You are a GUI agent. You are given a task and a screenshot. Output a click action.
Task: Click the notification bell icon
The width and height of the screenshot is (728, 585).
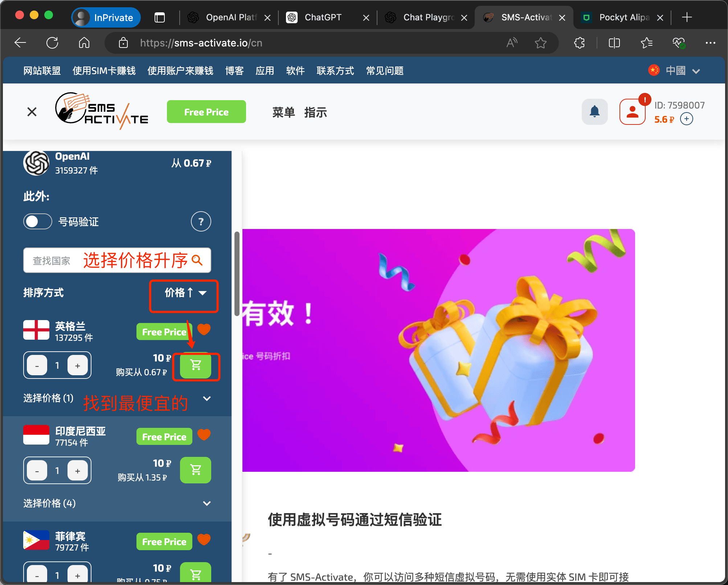pyautogui.click(x=594, y=112)
